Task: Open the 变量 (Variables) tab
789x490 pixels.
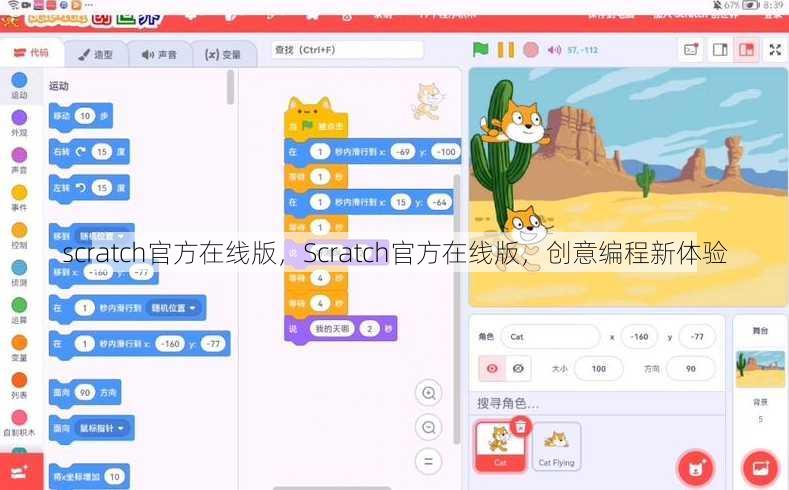Action: coord(223,54)
